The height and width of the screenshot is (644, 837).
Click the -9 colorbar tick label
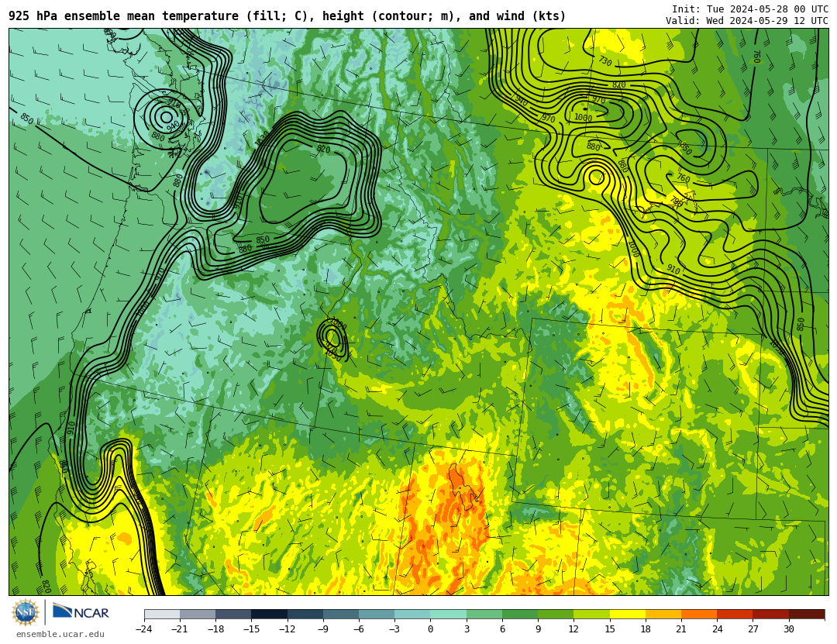(323, 629)
